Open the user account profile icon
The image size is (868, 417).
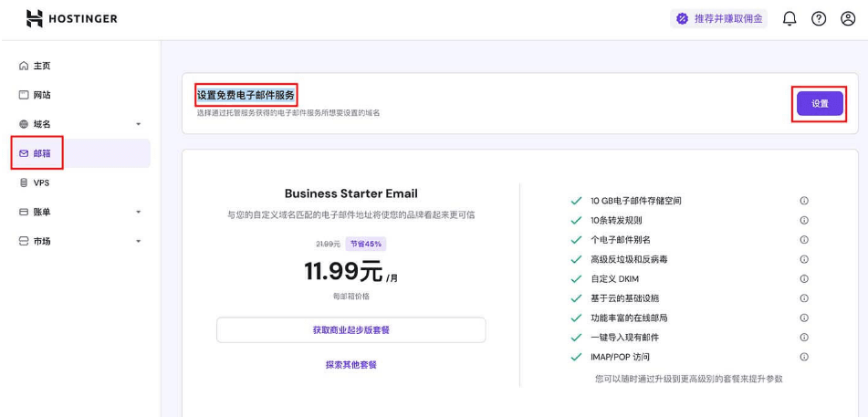click(848, 18)
